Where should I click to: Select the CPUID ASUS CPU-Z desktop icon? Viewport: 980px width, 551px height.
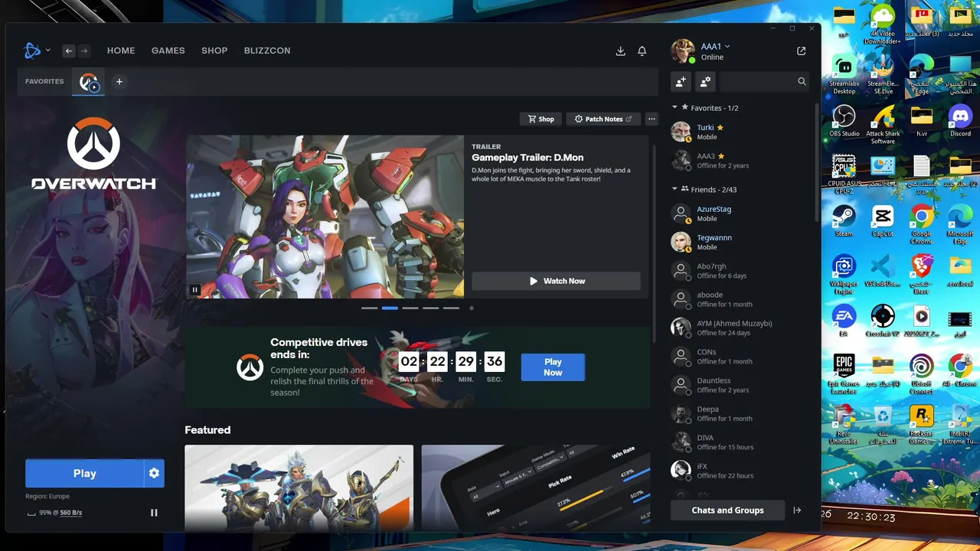(844, 174)
